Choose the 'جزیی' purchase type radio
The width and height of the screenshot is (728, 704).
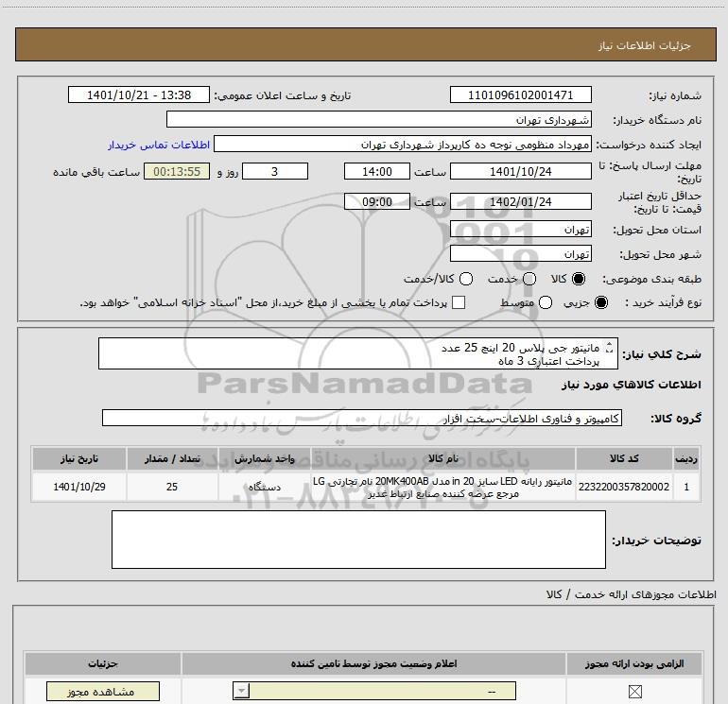coord(601,302)
